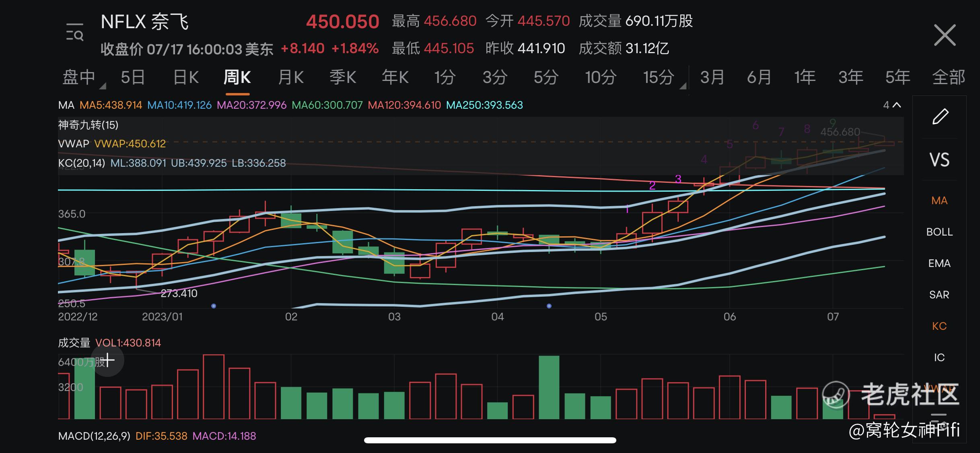Switch to the 月K monthly chart tab
Image resolution: width=980 pixels, height=453 pixels.
coord(291,77)
